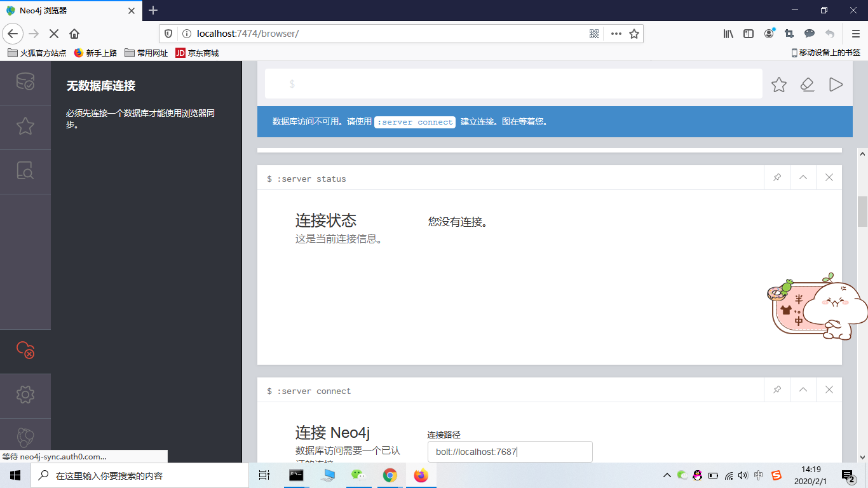Toggle the Firefox sidebar view icon
The width and height of the screenshot is (868, 488).
tap(749, 34)
